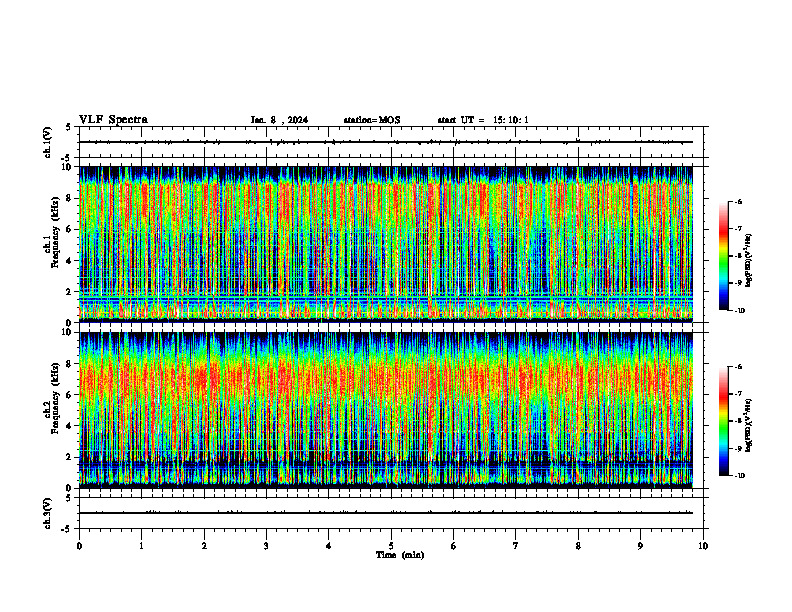792x612 pixels.
Task: Click the "3" tick on the time axis
Action: 266,546
